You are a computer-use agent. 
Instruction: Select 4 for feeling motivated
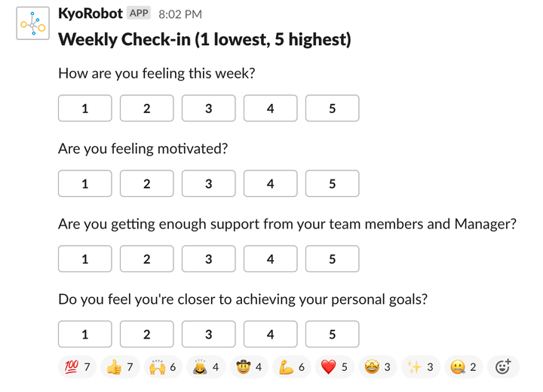click(270, 184)
